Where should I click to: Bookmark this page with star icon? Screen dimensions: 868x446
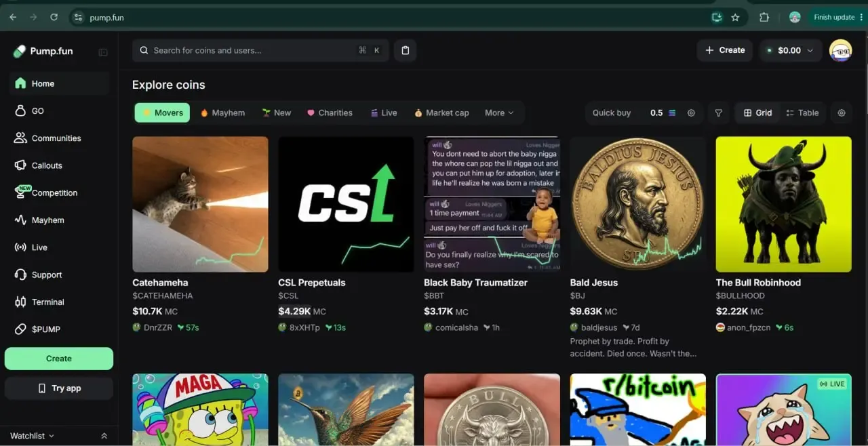[735, 18]
